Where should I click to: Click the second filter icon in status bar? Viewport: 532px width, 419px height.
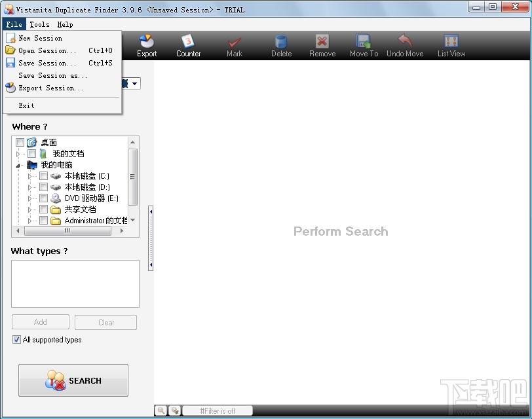tap(175, 410)
